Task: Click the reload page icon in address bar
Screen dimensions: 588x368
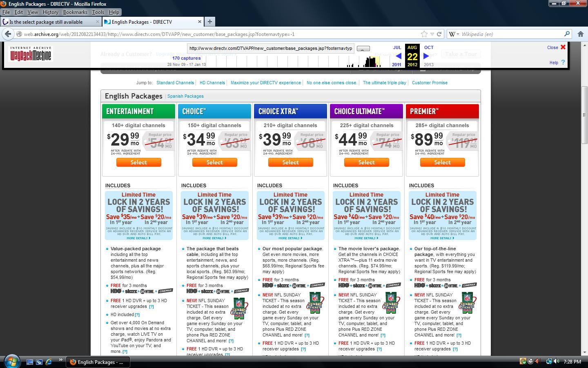Action: tap(439, 34)
